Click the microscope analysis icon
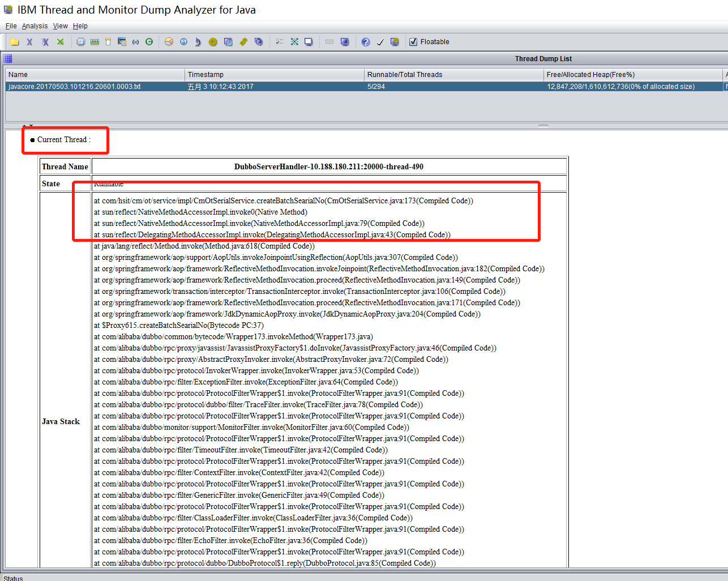Image resolution: width=728 pixels, height=581 pixels. coord(198,42)
